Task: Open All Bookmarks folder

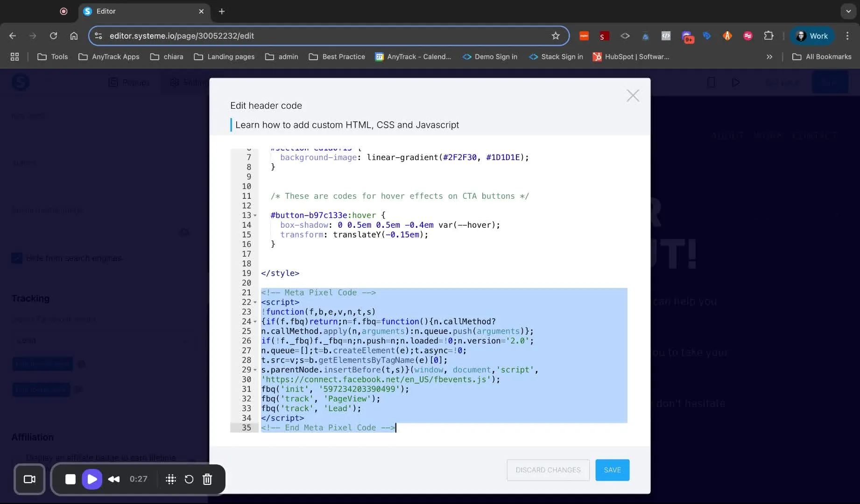Action: [x=822, y=56]
